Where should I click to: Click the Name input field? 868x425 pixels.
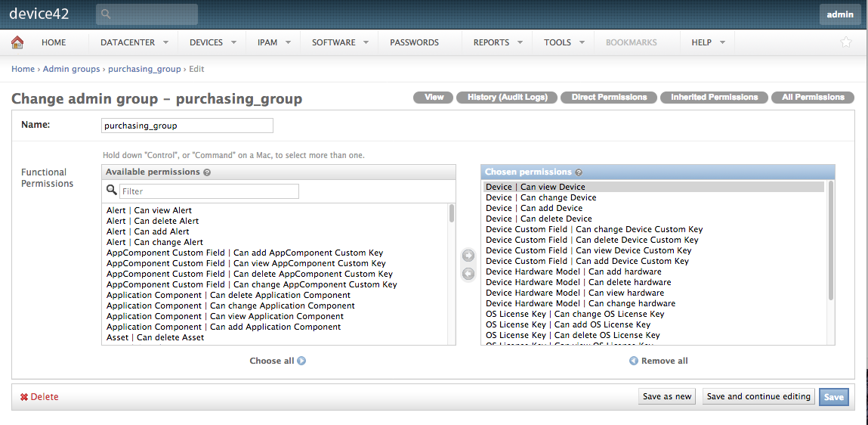pos(187,126)
